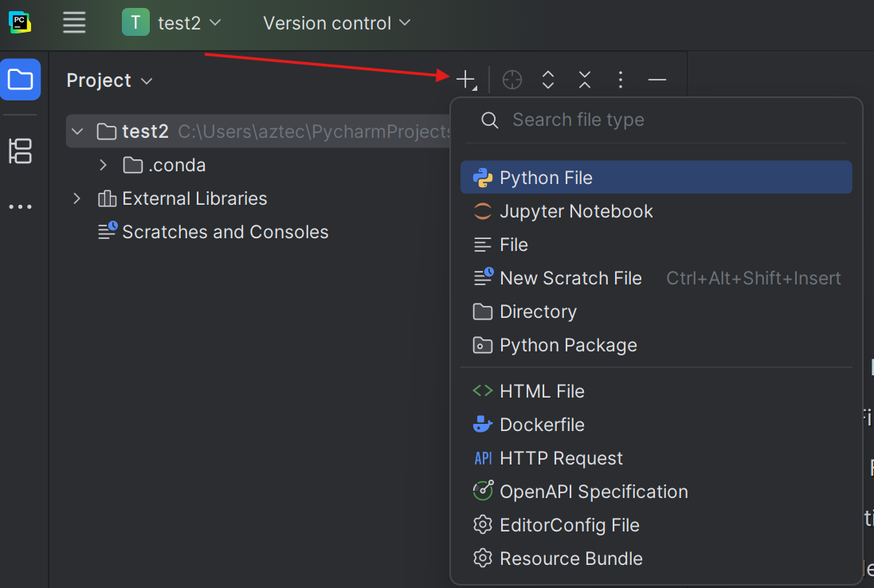
Task: Expand the .conda folder
Action: pyautogui.click(x=103, y=165)
